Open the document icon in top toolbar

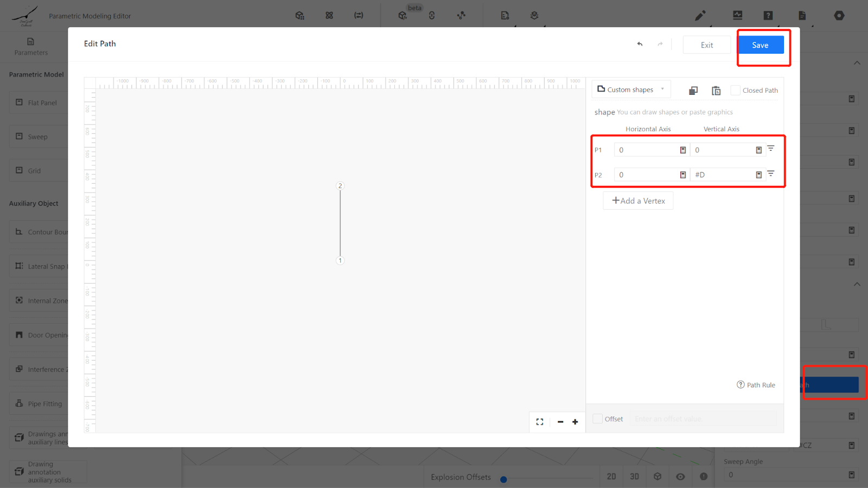[802, 16]
